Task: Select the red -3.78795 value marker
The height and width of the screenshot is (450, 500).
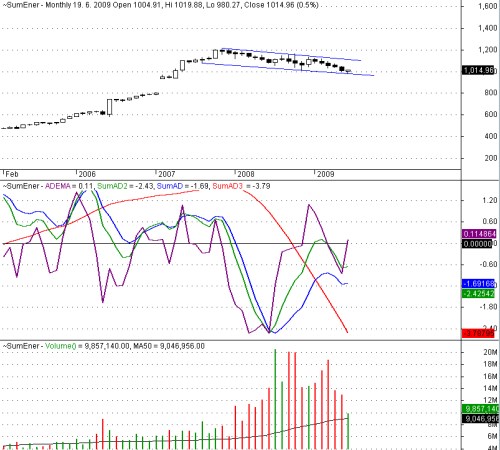Action: [478, 333]
